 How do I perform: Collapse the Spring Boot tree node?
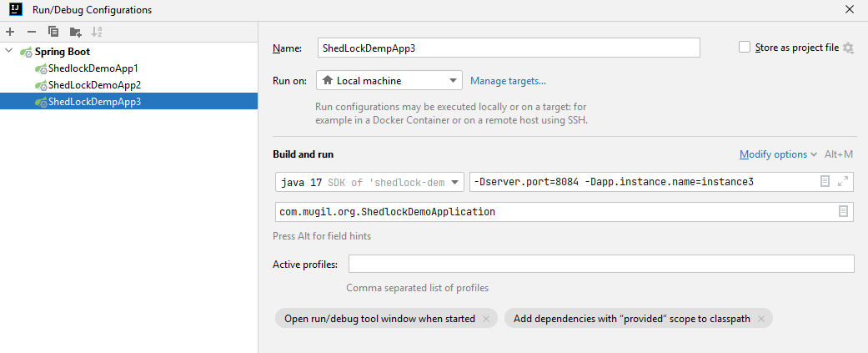[9, 52]
